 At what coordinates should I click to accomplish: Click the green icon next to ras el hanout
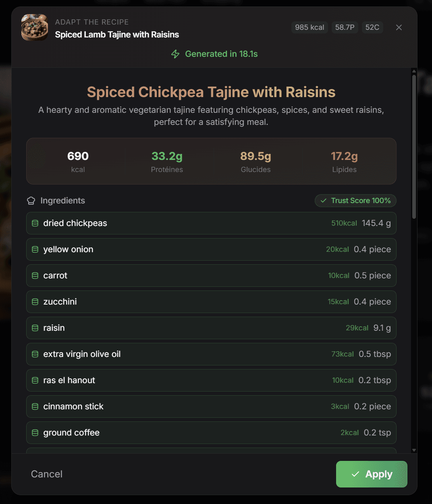[x=35, y=380]
